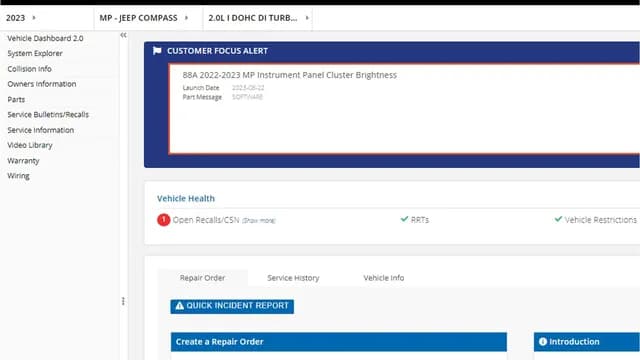Open Service Bulletins/Recalls in sidebar

point(48,115)
